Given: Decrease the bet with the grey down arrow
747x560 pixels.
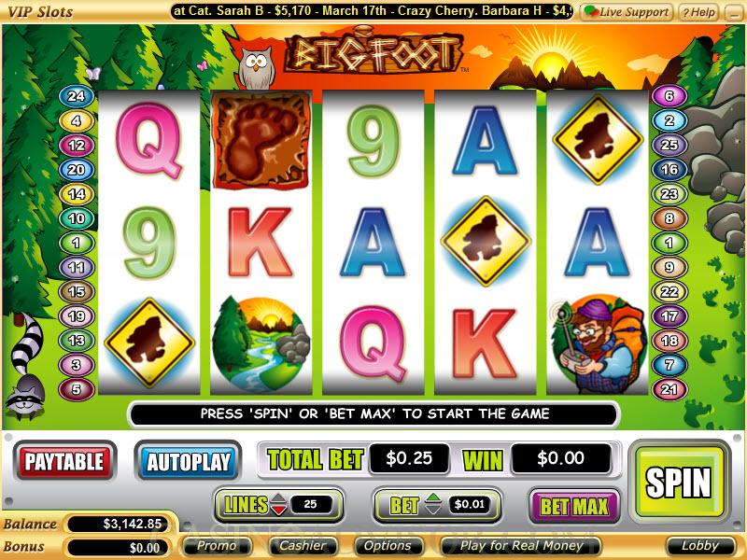Looking at the screenshot, I should click(x=433, y=510).
